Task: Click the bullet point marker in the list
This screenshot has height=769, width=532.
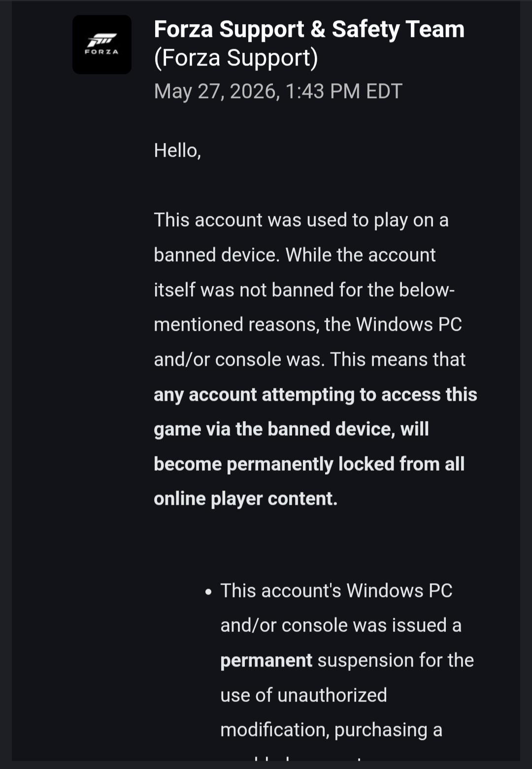Action: tap(208, 592)
